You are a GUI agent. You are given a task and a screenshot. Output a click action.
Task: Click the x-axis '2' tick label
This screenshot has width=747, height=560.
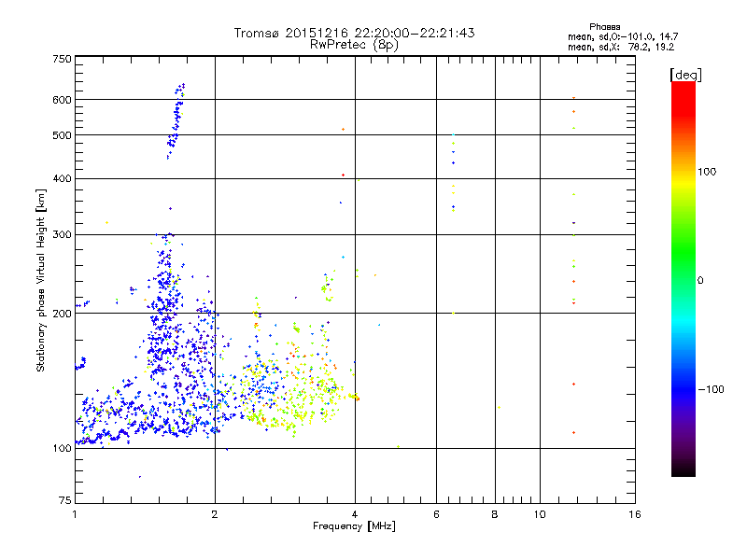(x=215, y=514)
